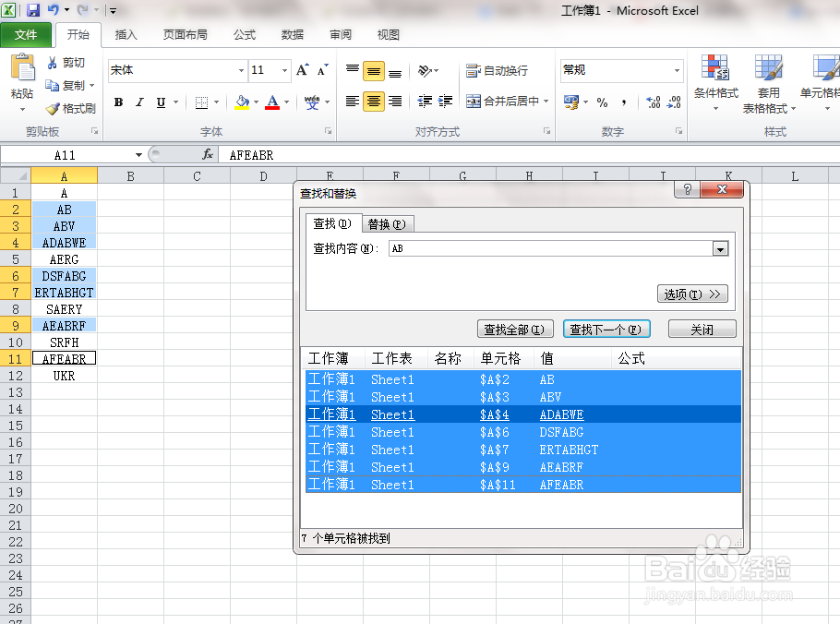Switch to 替换 tab in find dialog
The image size is (840, 624).
387,224
